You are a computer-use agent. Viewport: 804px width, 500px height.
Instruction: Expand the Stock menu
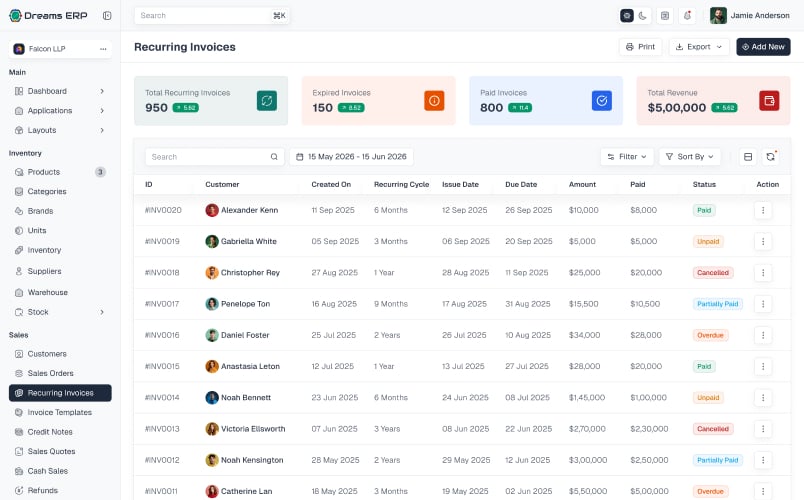coord(60,312)
